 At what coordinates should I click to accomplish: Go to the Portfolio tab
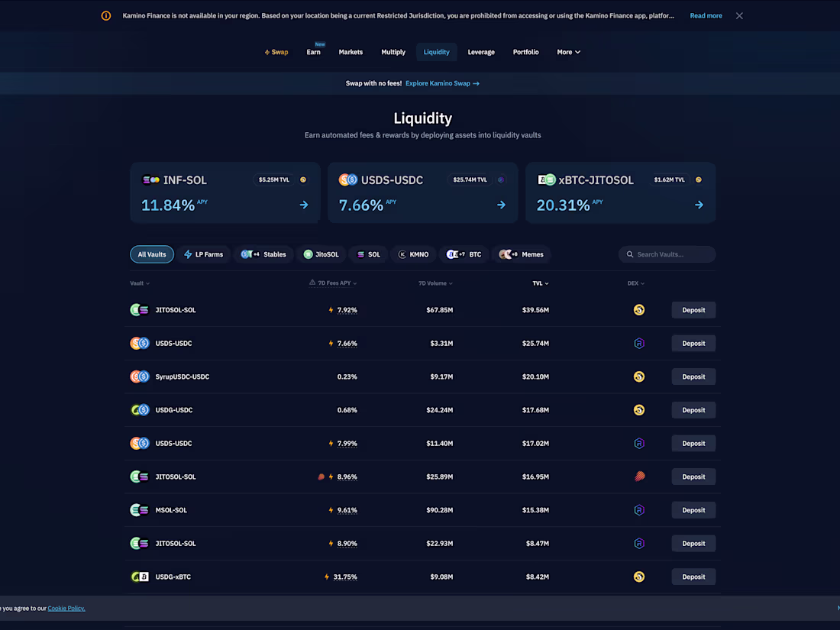(x=525, y=52)
